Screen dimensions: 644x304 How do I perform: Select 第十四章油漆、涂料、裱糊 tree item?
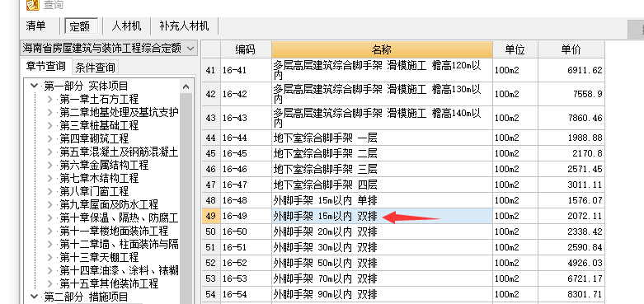click(x=119, y=270)
